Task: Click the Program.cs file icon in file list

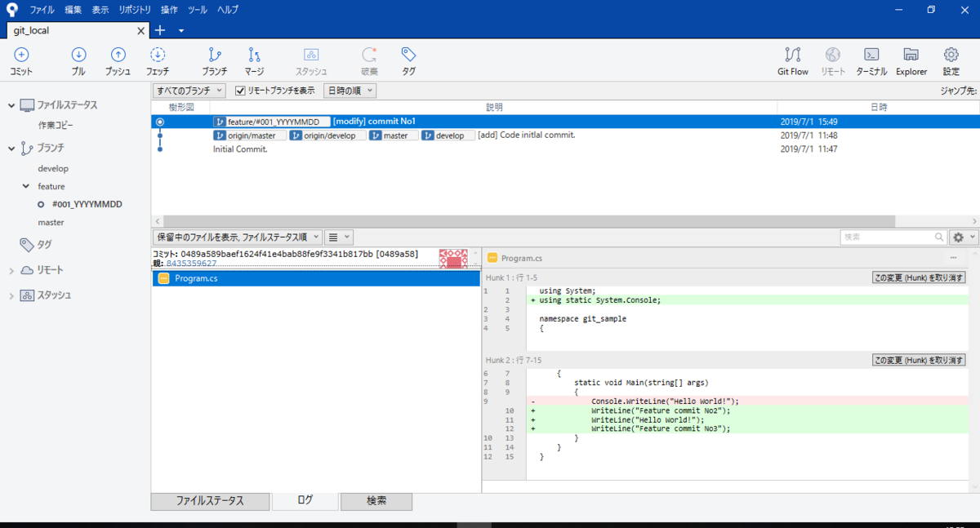Action: point(163,278)
